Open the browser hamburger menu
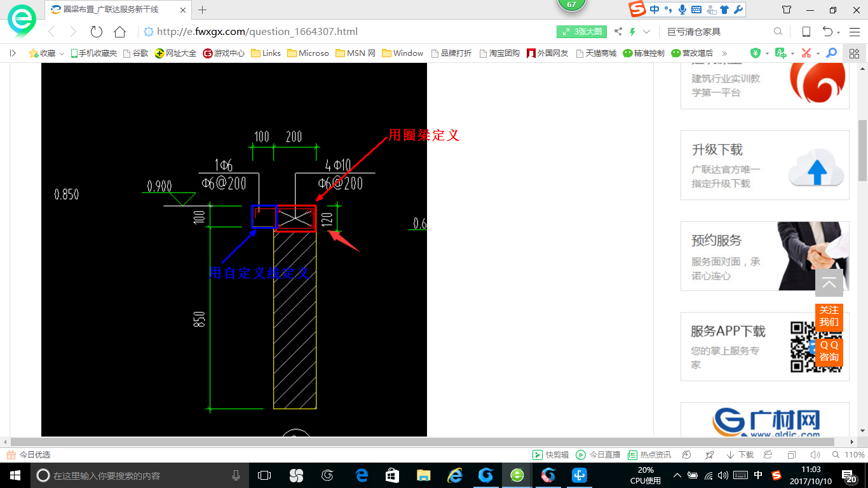 pyautogui.click(x=854, y=32)
